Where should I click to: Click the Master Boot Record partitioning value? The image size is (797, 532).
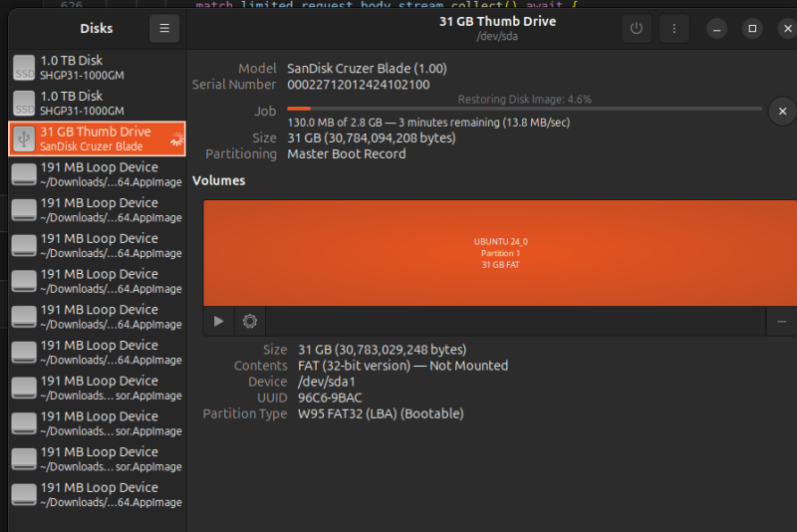pyautogui.click(x=346, y=154)
